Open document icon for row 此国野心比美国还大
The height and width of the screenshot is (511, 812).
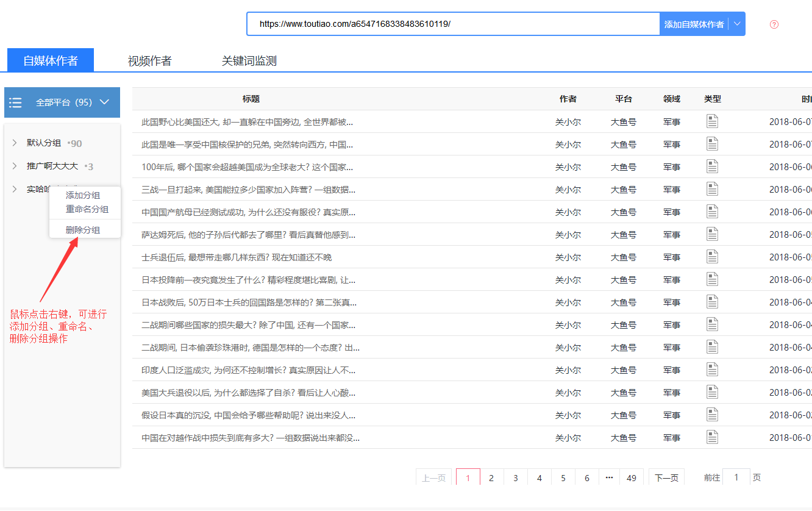click(x=712, y=121)
